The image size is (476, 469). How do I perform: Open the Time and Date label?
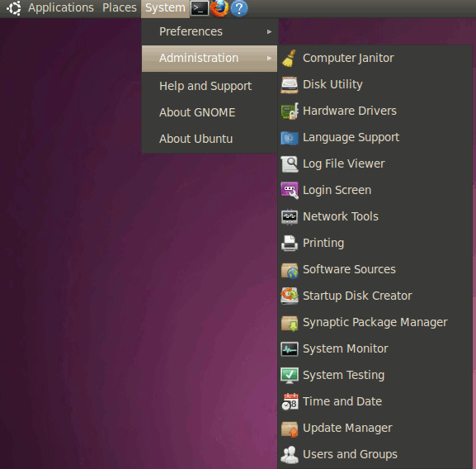tap(342, 401)
